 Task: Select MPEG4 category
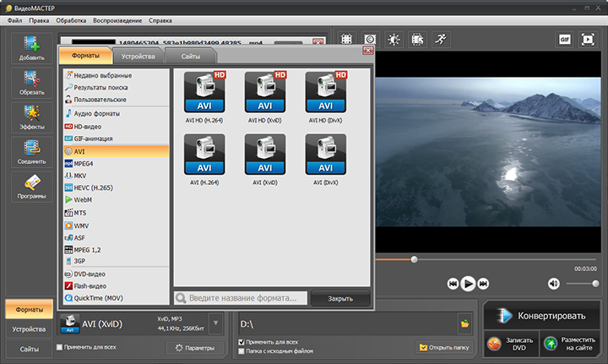tap(116, 164)
